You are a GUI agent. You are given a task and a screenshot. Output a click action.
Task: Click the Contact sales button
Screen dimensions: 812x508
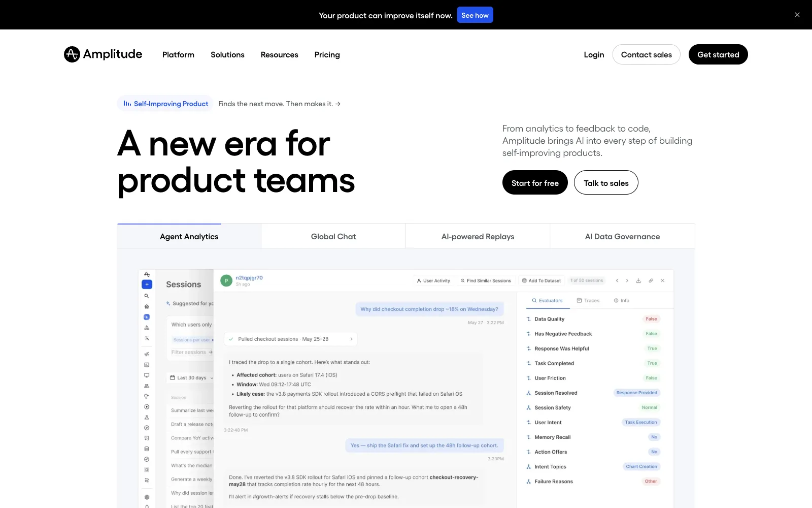[647, 54]
